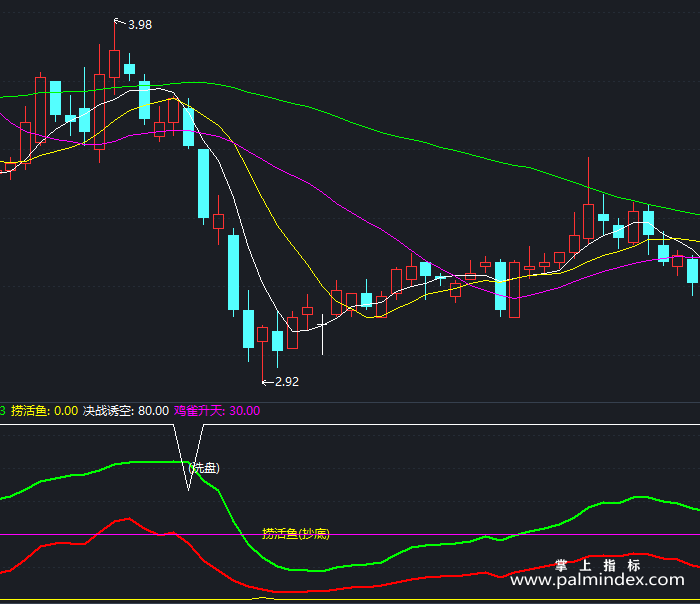
Task: Select the 捞活鱼: 0.00 indicator value
Action: 44,411
